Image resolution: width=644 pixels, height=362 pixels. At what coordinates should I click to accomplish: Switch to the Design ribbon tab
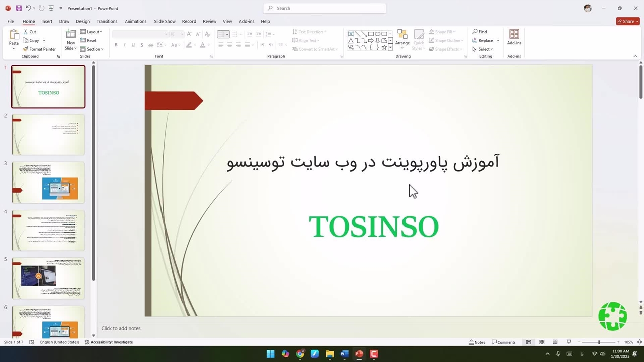(x=83, y=21)
